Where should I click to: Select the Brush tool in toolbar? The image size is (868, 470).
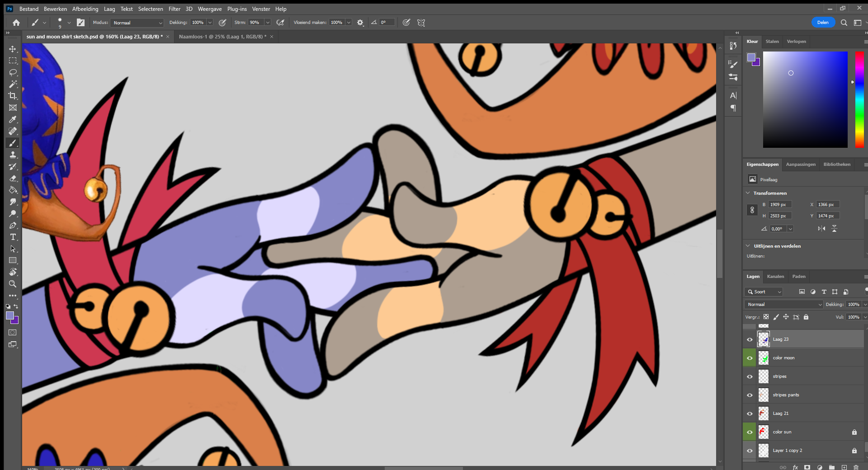click(13, 143)
